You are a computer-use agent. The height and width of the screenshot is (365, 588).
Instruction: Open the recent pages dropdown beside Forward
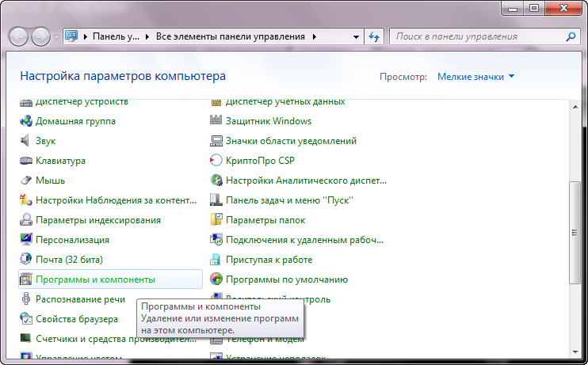[x=56, y=37]
